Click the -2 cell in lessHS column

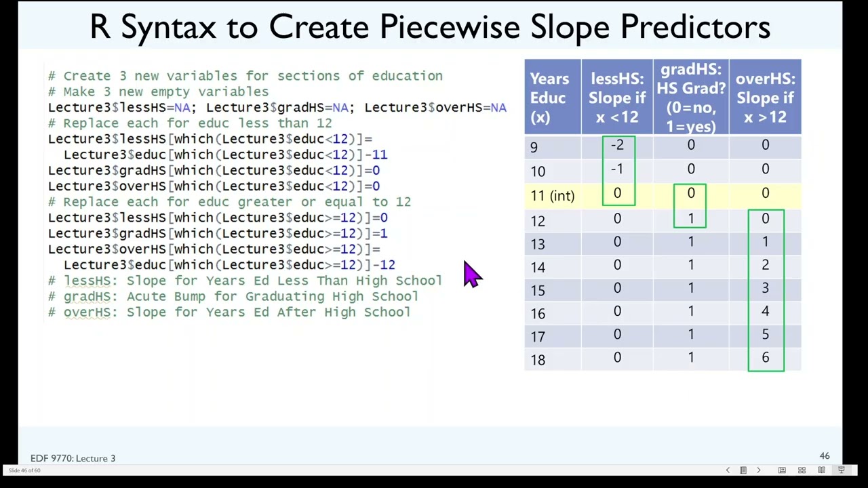pos(617,145)
